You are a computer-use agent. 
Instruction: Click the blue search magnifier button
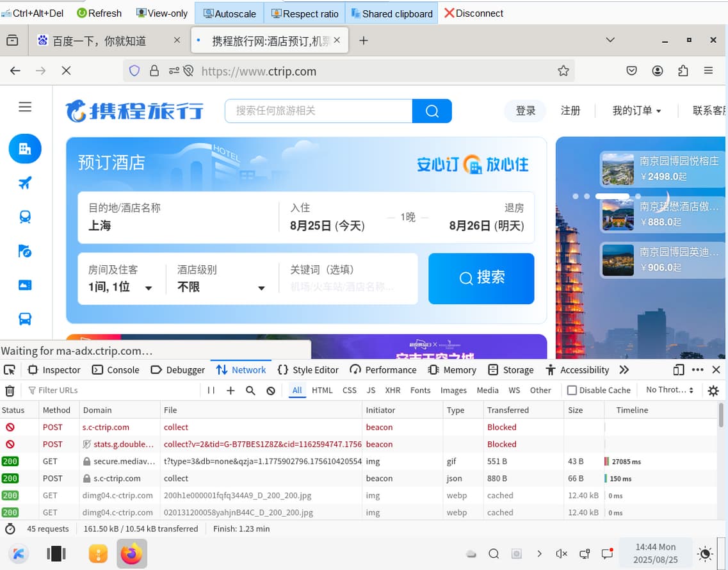pyautogui.click(x=432, y=111)
